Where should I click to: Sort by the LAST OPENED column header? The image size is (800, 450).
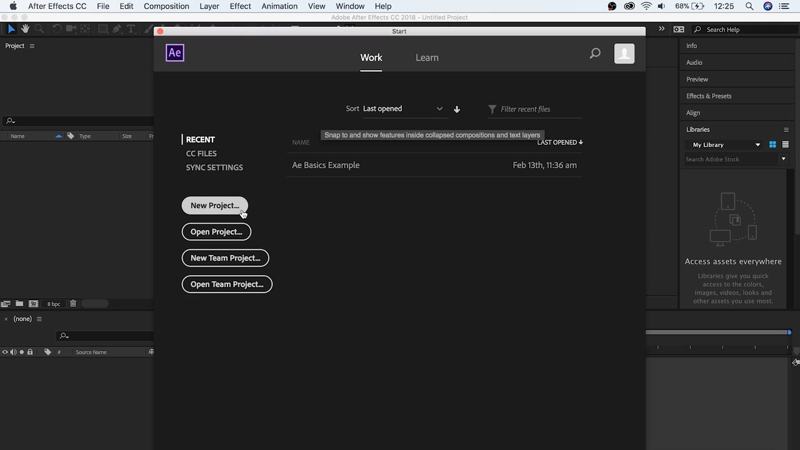[560, 142]
